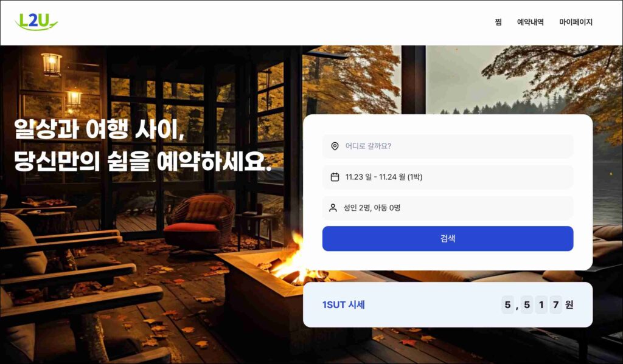Click the blue 검색 button
Image resolution: width=623 pixels, height=364 pixels.
tap(448, 239)
